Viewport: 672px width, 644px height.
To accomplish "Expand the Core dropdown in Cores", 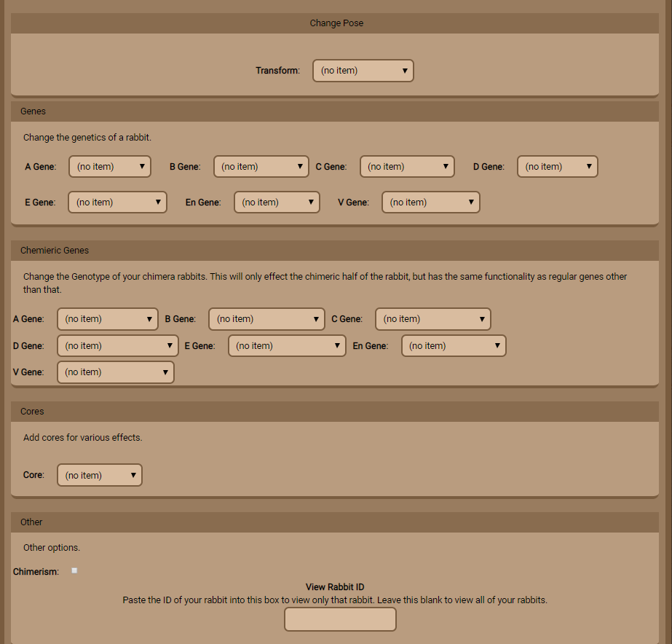I will pos(100,476).
